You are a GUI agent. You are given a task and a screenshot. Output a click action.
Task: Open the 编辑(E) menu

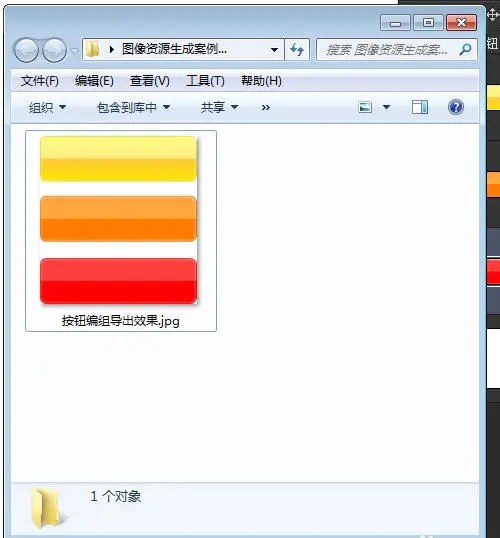point(94,81)
